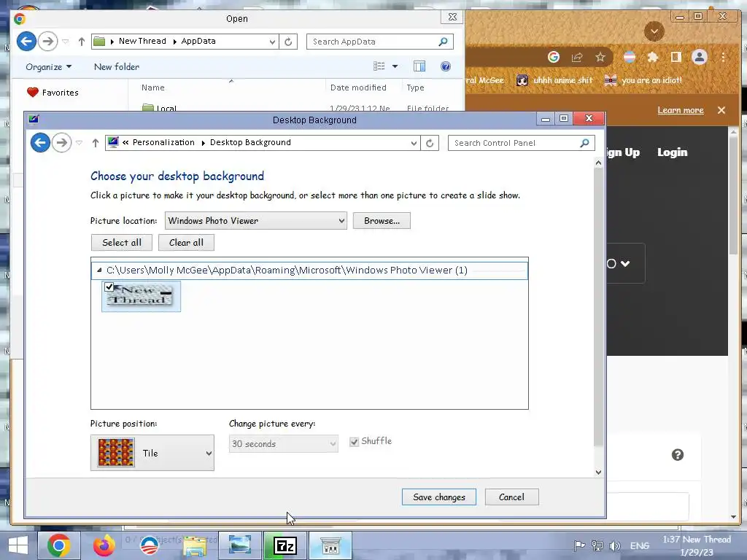This screenshot has width=747, height=560.
Task: Click network icon in system tray
Action: 597,545
